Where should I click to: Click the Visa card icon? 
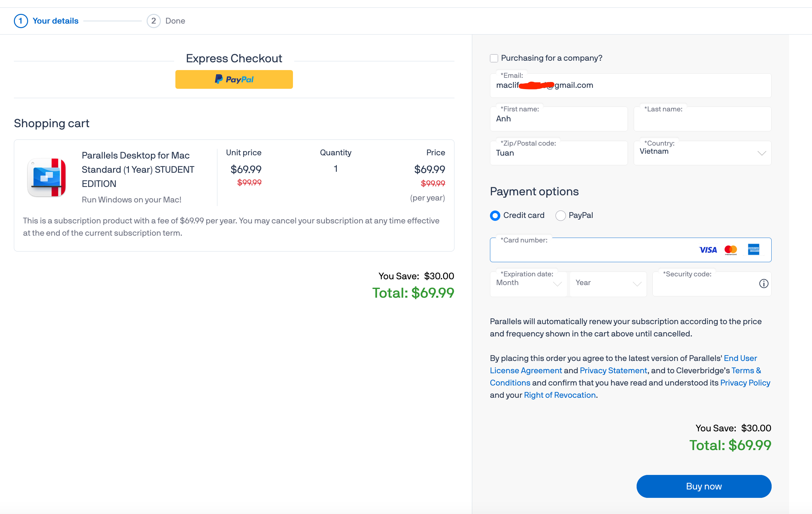click(708, 250)
